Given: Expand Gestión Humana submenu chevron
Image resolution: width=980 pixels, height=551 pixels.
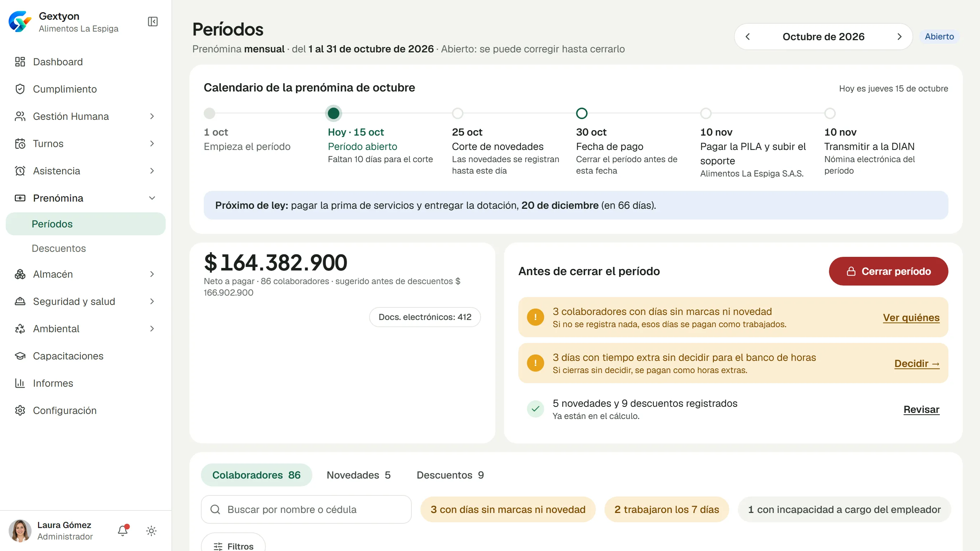Looking at the screenshot, I should click(x=152, y=116).
